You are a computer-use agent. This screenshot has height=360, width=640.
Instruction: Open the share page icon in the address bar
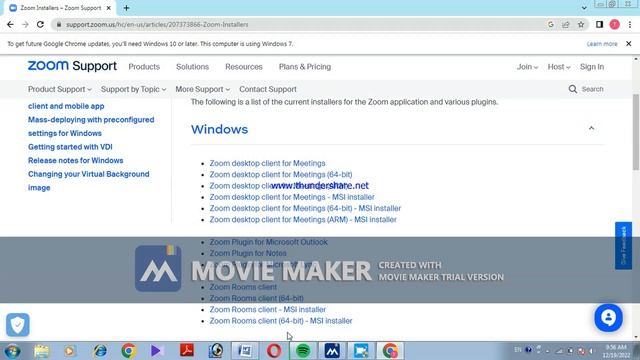tap(566, 24)
